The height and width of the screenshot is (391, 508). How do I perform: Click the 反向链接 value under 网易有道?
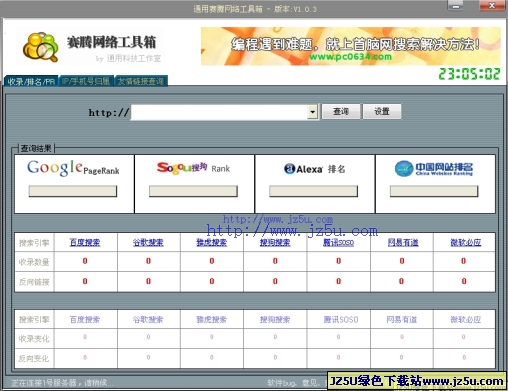click(x=401, y=281)
